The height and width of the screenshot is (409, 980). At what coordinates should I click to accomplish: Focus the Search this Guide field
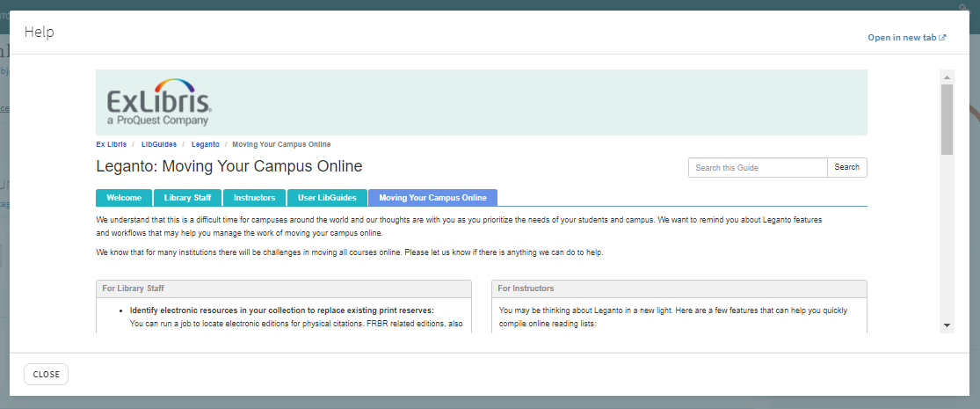tap(758, 167)
